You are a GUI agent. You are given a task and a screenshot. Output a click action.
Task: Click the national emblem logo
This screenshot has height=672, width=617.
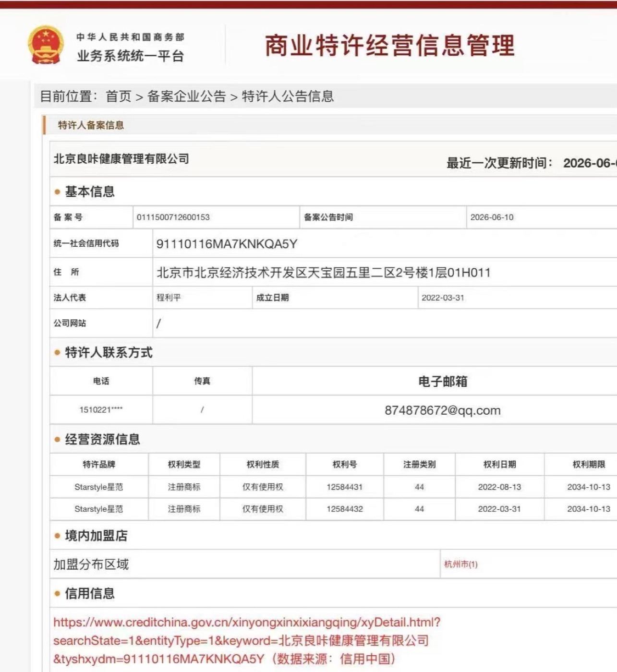[46, 45]
